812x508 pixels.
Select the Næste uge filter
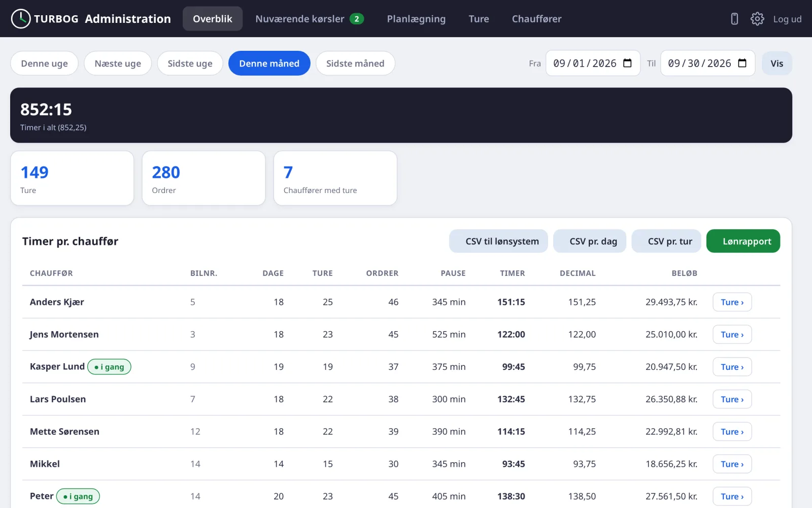[x=118, y=63]
